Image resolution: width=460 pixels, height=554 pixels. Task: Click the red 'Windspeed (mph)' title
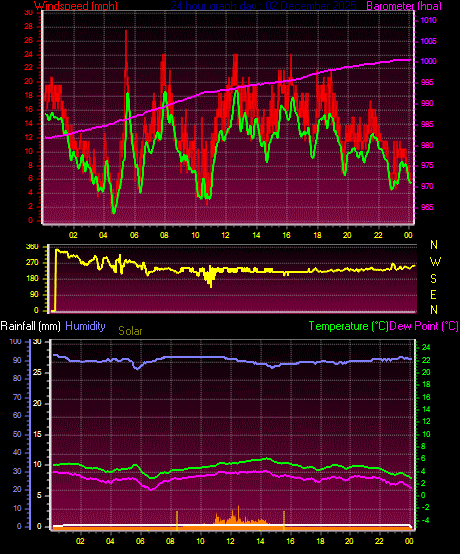76,6
